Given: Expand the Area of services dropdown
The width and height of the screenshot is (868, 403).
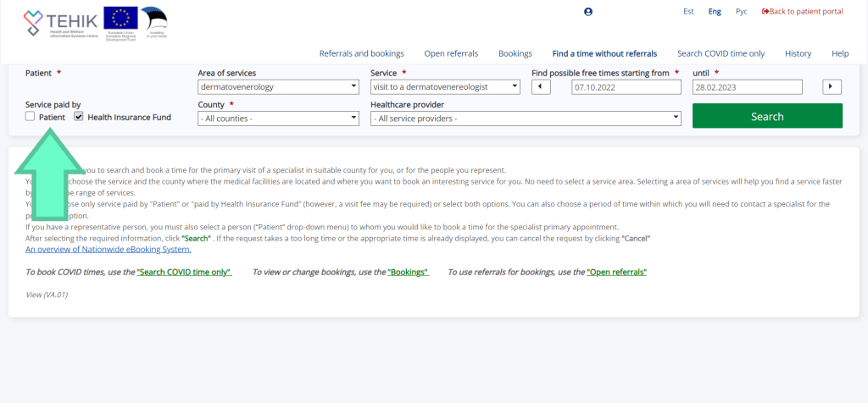Looking at the screenshot, I should tap(278, 86).
